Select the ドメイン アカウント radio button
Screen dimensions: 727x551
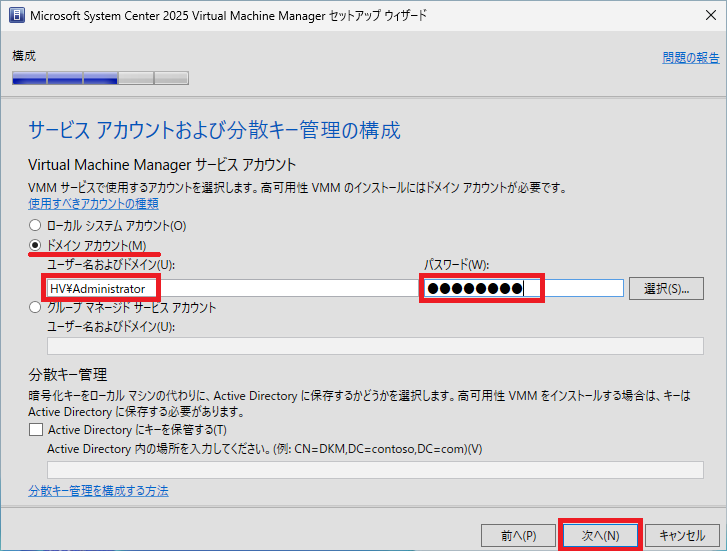[x=35, y=245]
